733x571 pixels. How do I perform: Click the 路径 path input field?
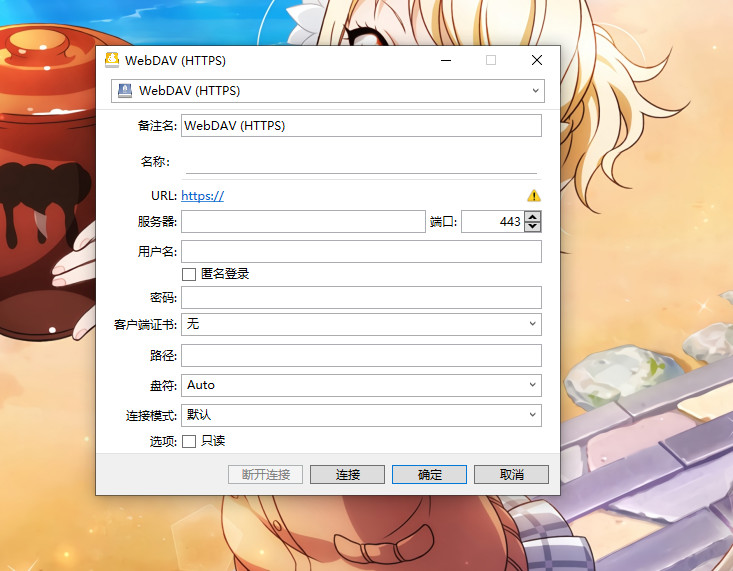361,355
